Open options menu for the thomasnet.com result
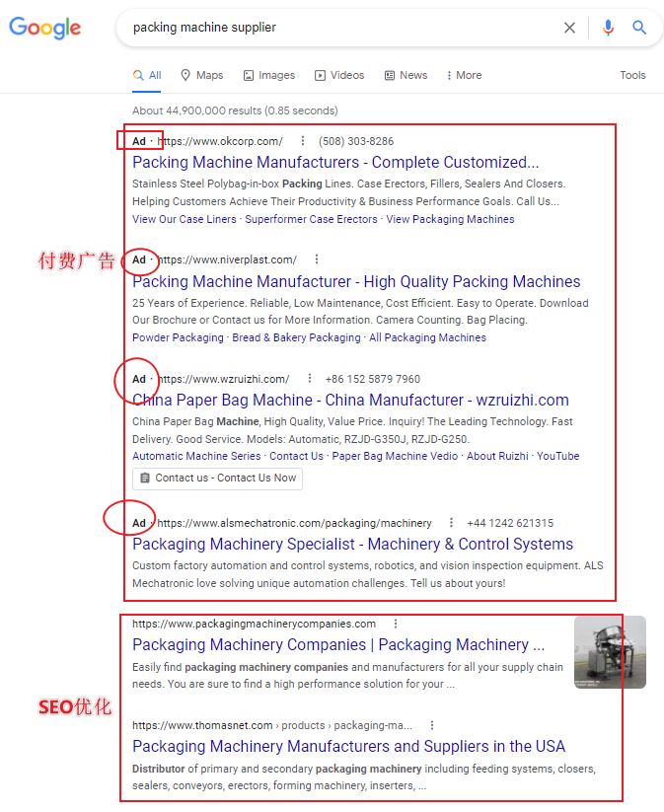The width and height of the screenshot is (664, 812). click(x=432, y=725)
